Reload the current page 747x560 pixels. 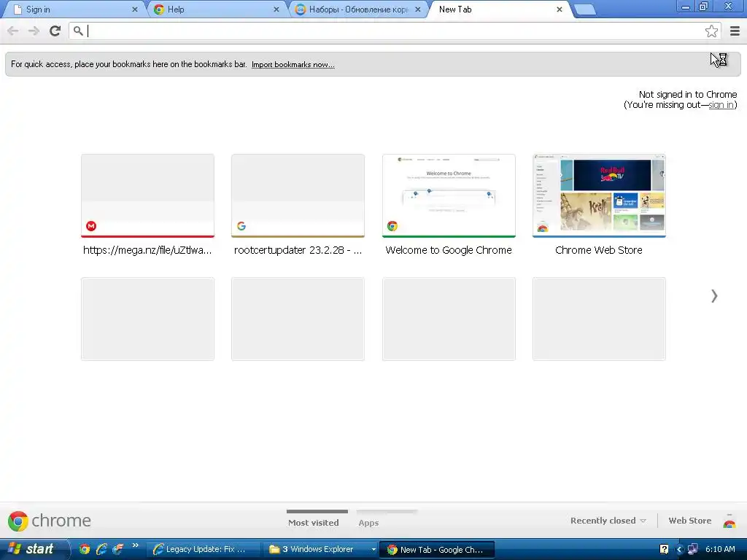pyautogui.click(x=55, y=31)
